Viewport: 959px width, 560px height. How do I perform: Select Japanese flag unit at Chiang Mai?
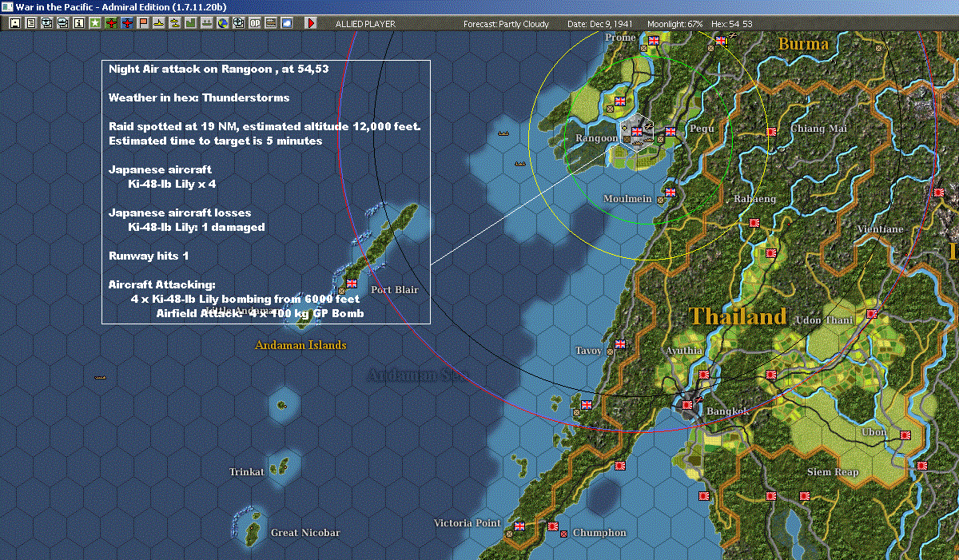click(x=772, y=131)
